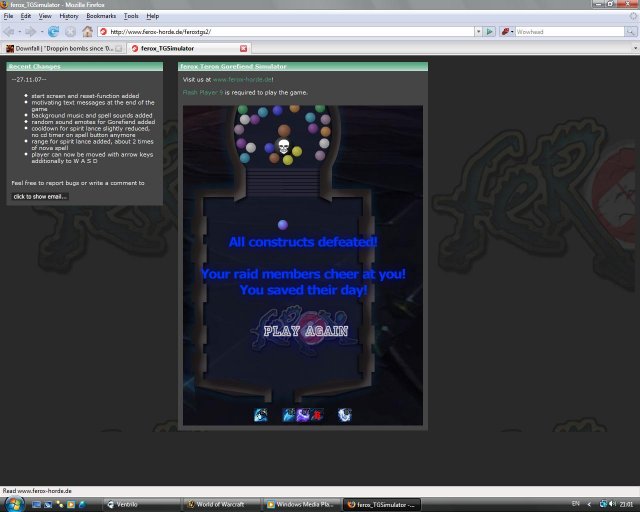Open the View menu
The image size is (640, 512).
[x=45, y=16]
